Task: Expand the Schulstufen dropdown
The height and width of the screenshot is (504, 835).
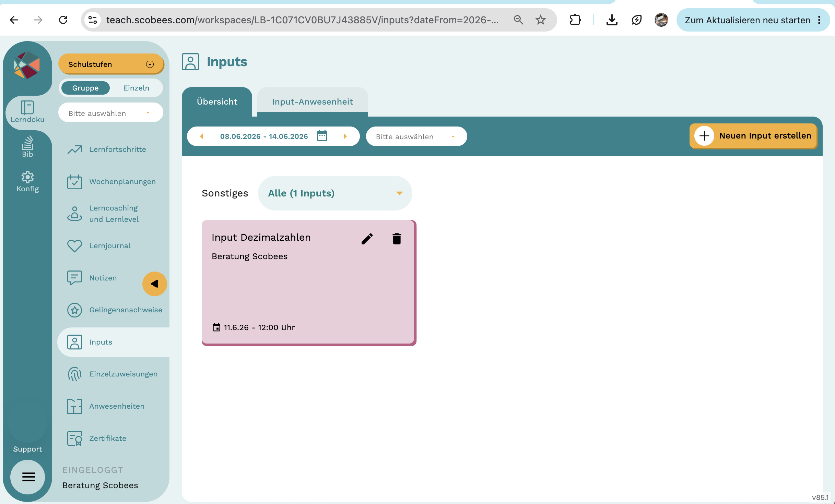Action: click(x=111, y=64)
